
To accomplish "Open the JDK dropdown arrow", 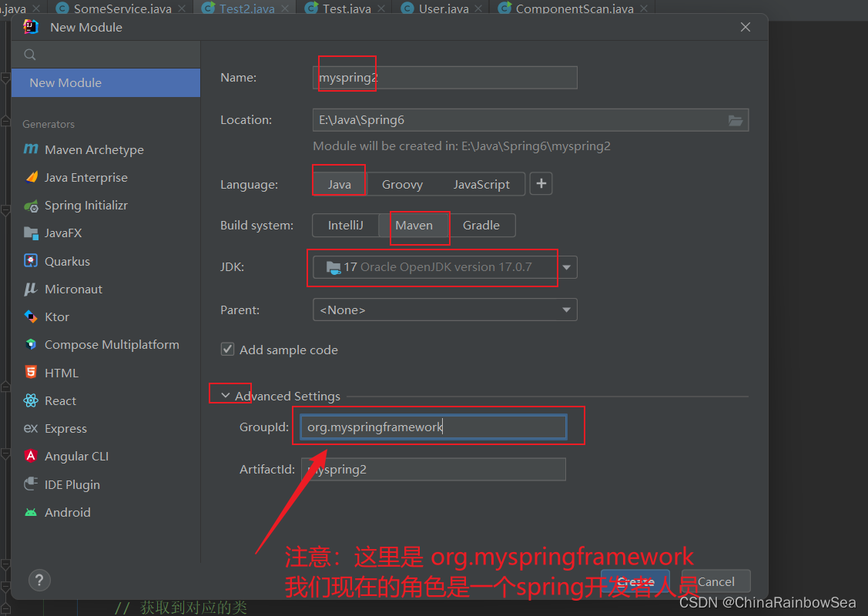I will click(566, 267).
